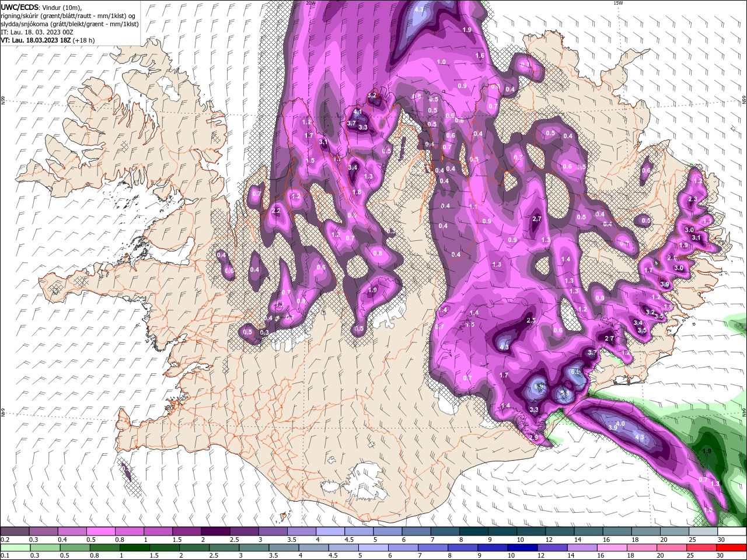Select dark purple snow swatch between 2 and 2.5
This screenshot has width=747, height=560.
(215, 531)
